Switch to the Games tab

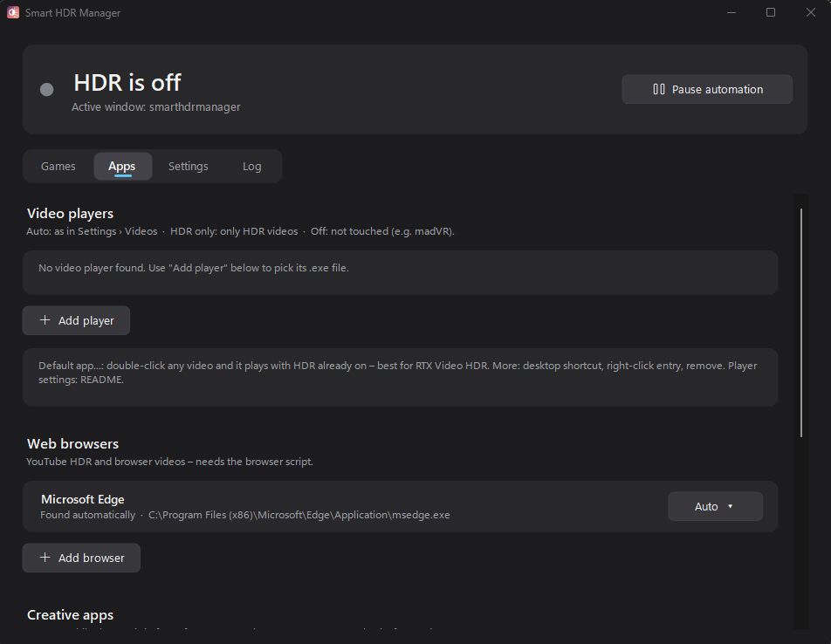click(x=58, y=167)
